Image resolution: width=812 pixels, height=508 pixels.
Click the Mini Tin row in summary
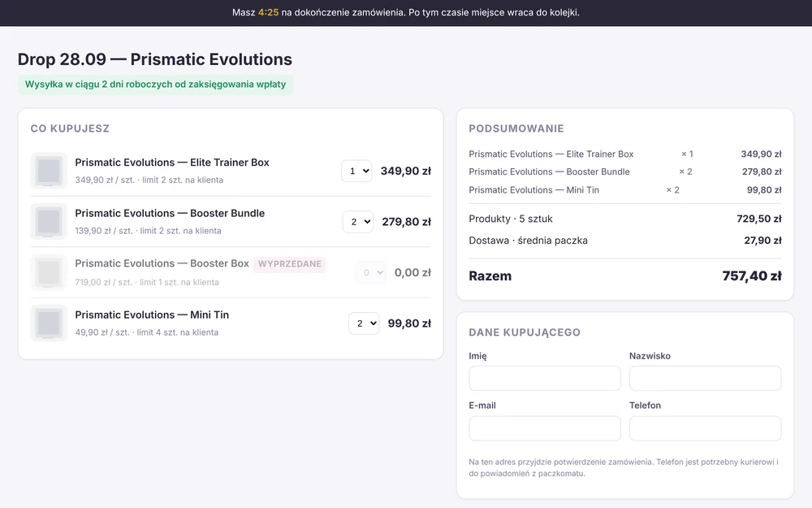point(625,189)
